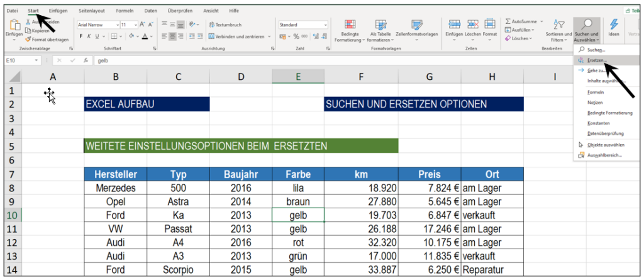Click the add decimal place icon
The width and height of the screenshot is (644, 280).
pos(316,36)
